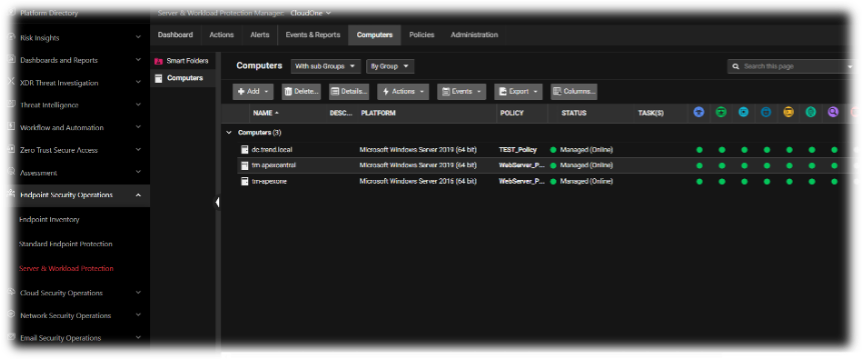
Task: Expand Cloud Security Operations in the sidebar
Action: pos(138,293)
